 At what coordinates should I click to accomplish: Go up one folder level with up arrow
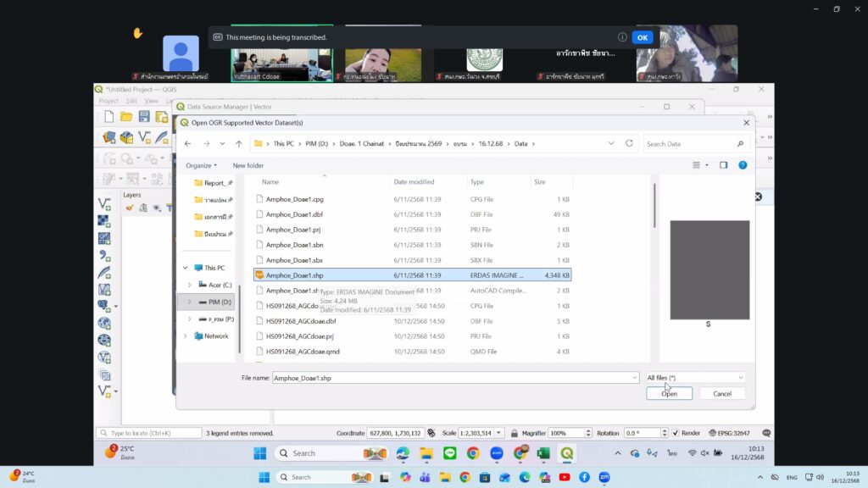(239, 144)
